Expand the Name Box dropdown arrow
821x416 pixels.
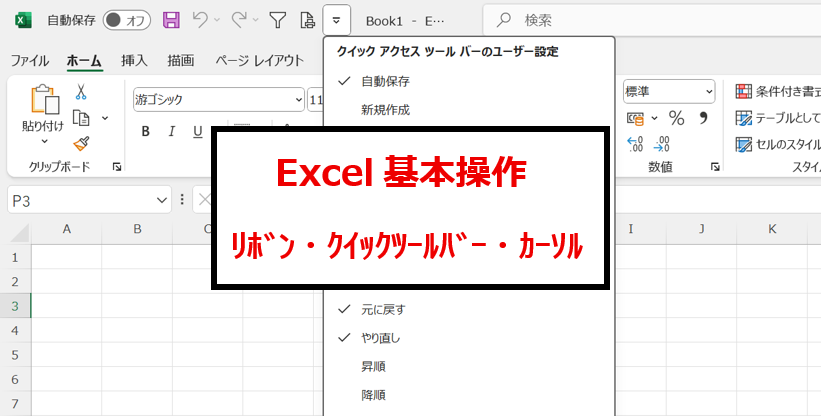point(163,201)
